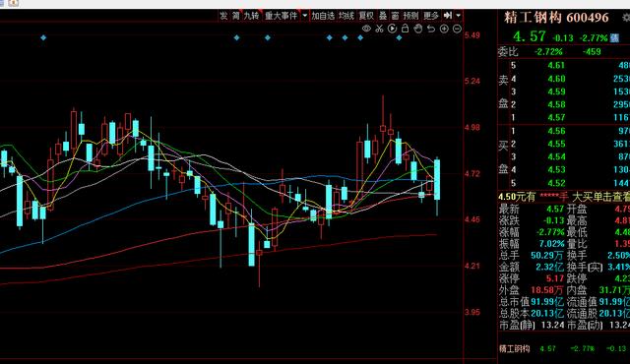This screenshot has width=630, height=364.
Task: Open 复权 adjustment option
Action: click(x=366, y=16)
